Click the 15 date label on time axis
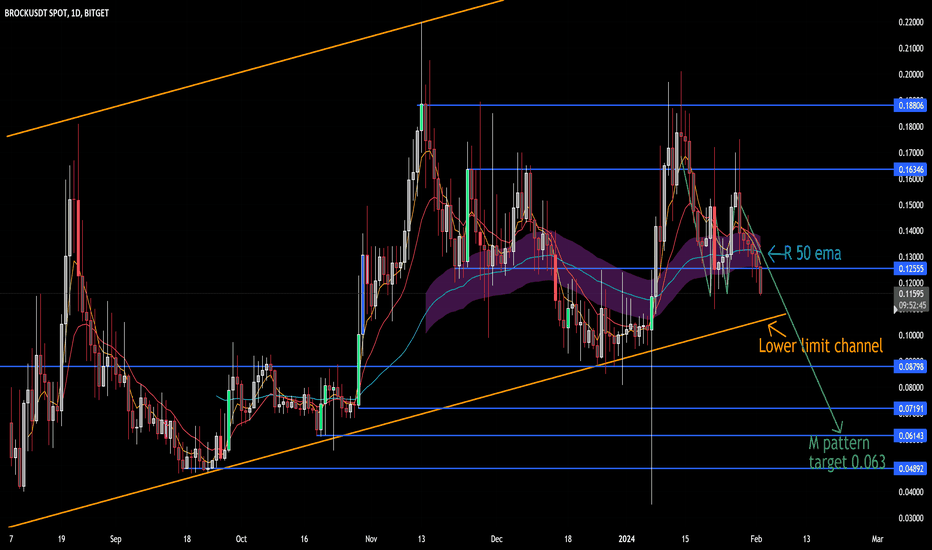Viewport: 932px width, 550px height. tap(685, 539)
